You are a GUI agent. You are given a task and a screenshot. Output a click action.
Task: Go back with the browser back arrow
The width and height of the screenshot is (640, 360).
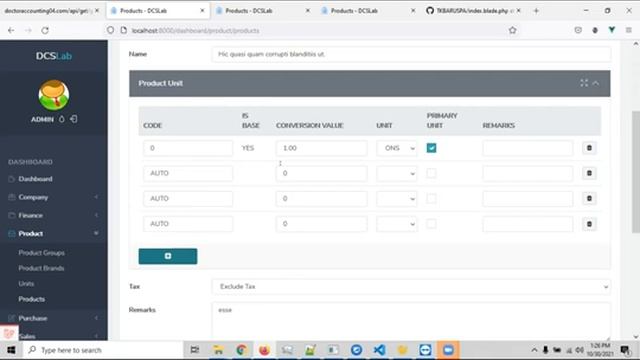coord(11,30)
